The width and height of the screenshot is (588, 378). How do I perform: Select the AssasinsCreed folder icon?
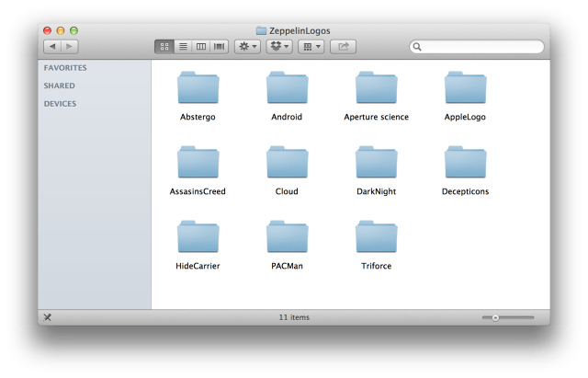tap(198, 162)
